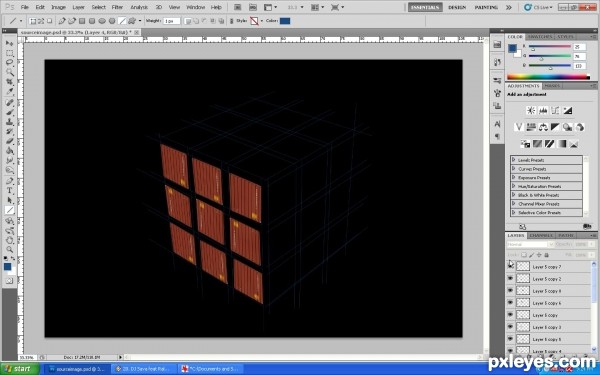Hide Layer 5 copy 2
600x375 pixels.
510,279
